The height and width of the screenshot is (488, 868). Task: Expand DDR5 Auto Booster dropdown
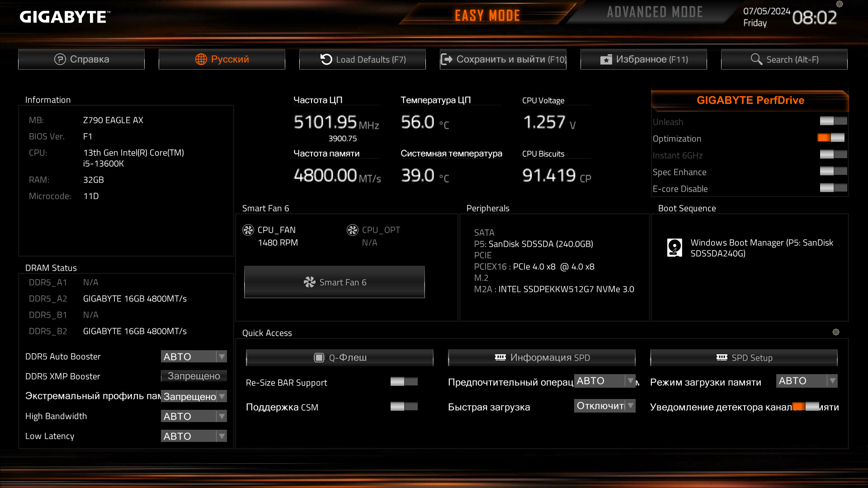tap(193, 357)
